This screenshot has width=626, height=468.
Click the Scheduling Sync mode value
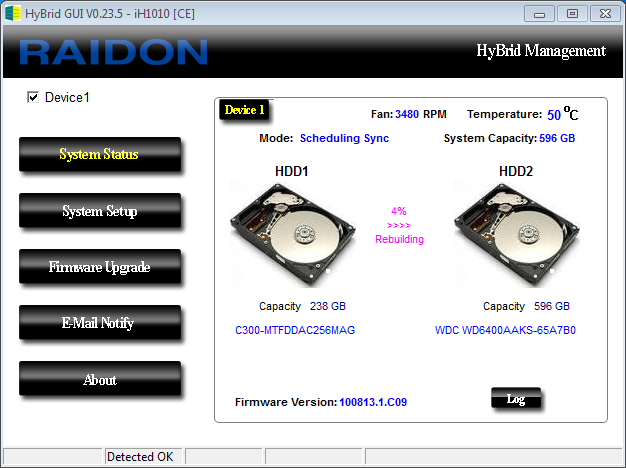click(x=344, y=138)
